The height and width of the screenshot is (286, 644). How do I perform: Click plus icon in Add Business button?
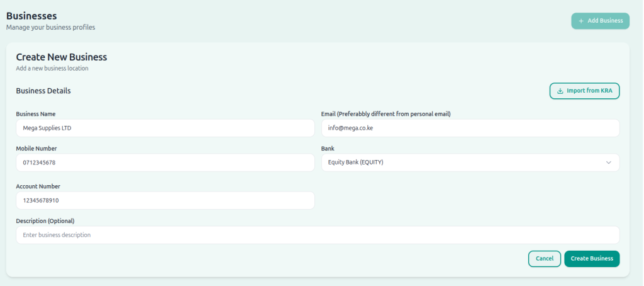580,21
